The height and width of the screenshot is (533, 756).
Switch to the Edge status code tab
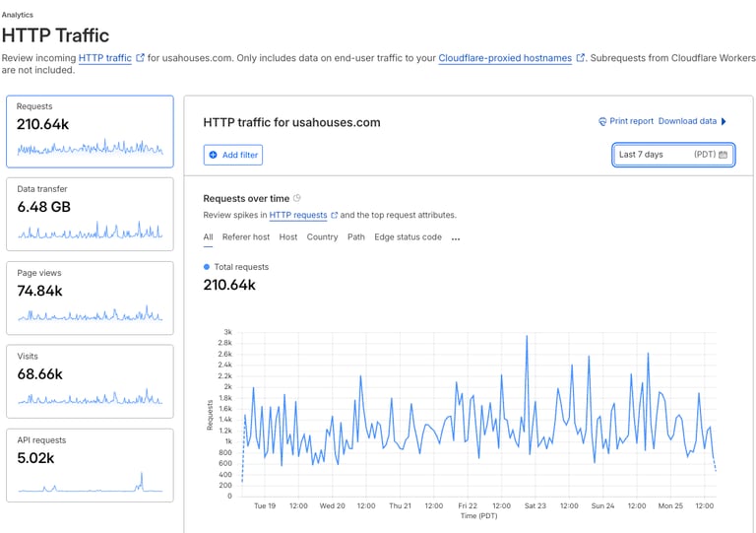pyautogui.click(x=408, y=236)
